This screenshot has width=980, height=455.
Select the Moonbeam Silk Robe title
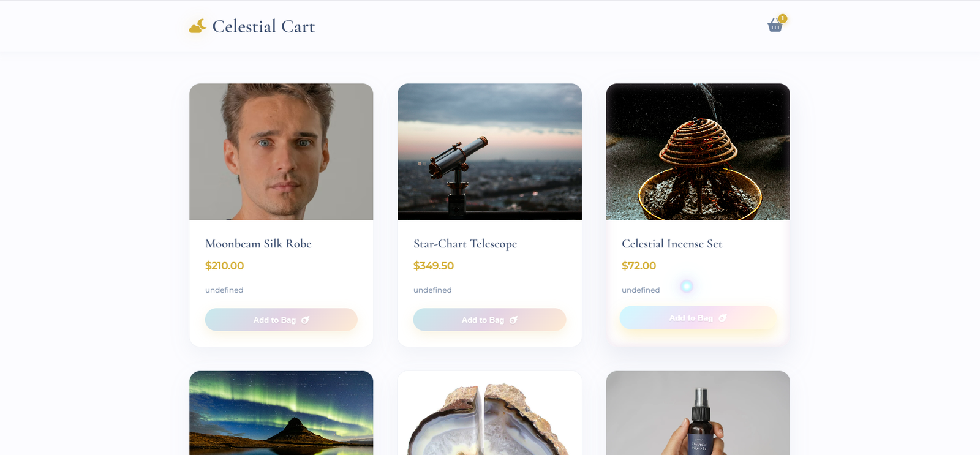[258, 243]
